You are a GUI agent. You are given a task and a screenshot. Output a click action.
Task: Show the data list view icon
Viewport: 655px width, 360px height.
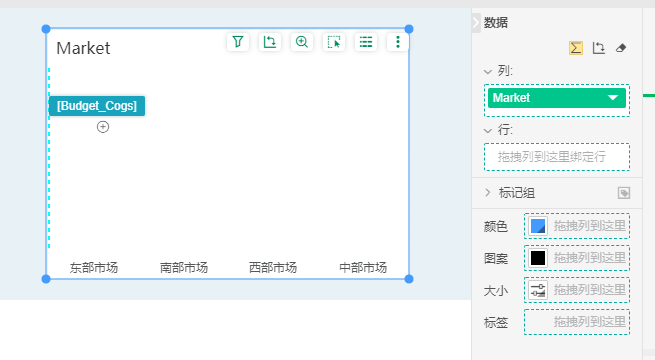(366, 42)
